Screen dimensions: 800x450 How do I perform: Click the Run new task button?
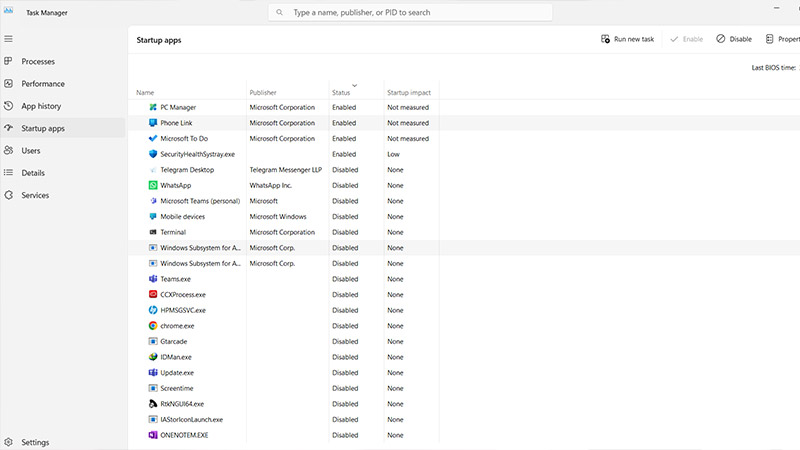[628, 39]
